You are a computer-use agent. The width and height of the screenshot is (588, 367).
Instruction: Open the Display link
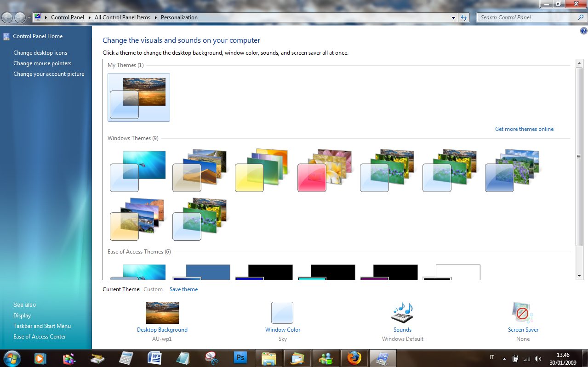coord(22,316)
